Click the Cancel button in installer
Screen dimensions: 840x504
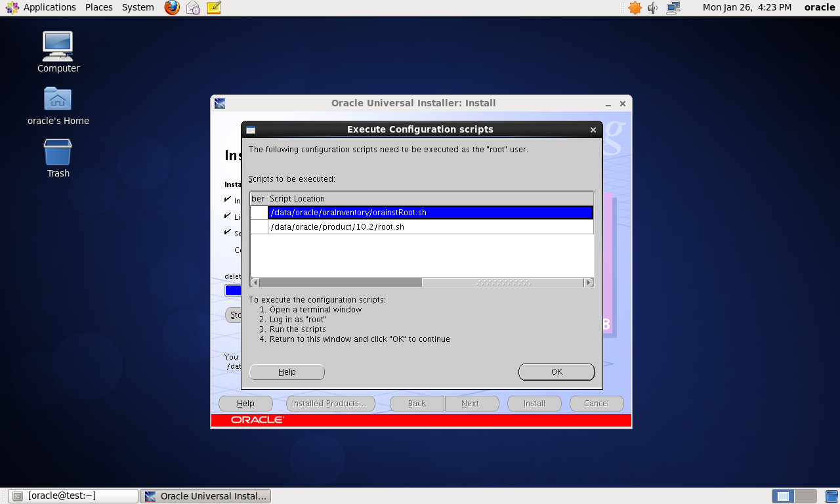(x=597, y=404)
